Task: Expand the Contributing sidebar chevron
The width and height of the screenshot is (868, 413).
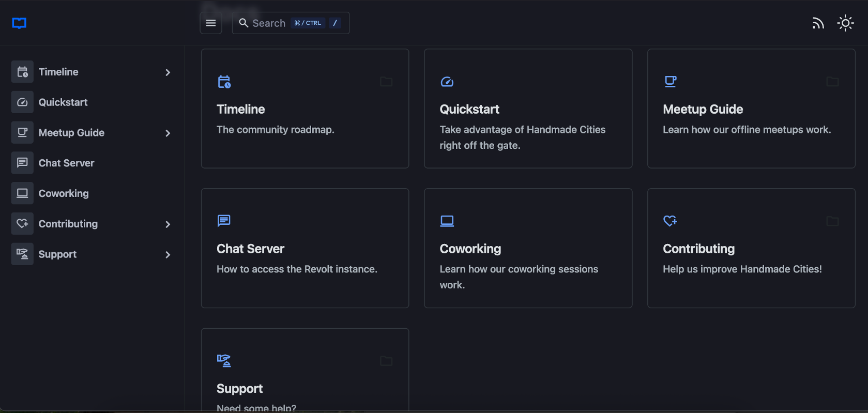Action: tap(167, 224)
